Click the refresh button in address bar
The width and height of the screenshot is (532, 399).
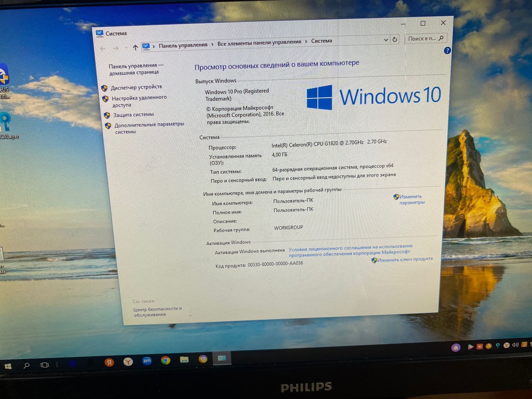pos(395,40)
